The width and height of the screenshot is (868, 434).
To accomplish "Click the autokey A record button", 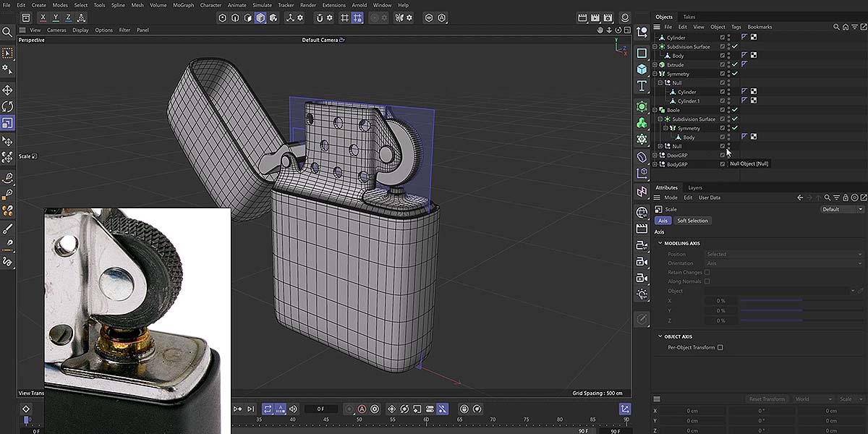I will [x=362, y=409].
